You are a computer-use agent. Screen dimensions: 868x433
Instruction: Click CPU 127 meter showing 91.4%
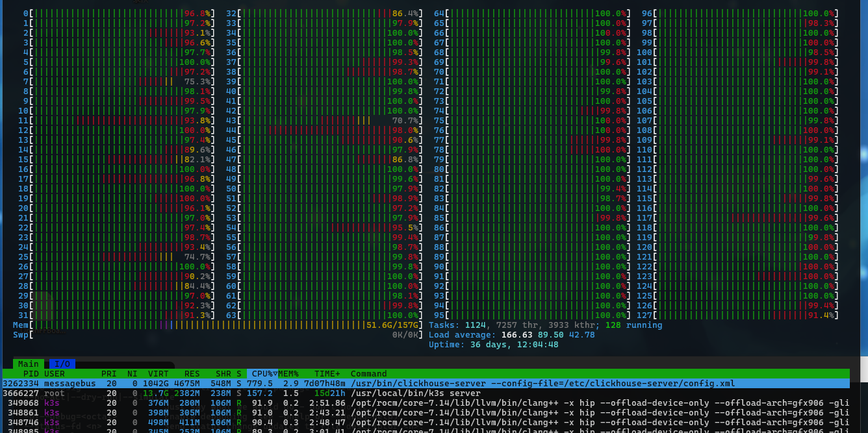738,315
